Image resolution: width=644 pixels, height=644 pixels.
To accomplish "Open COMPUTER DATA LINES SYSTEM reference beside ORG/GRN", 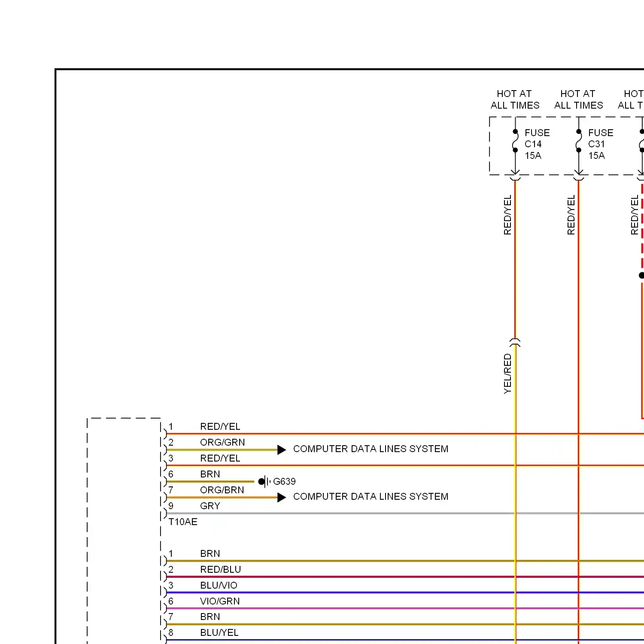I will 371,449.
